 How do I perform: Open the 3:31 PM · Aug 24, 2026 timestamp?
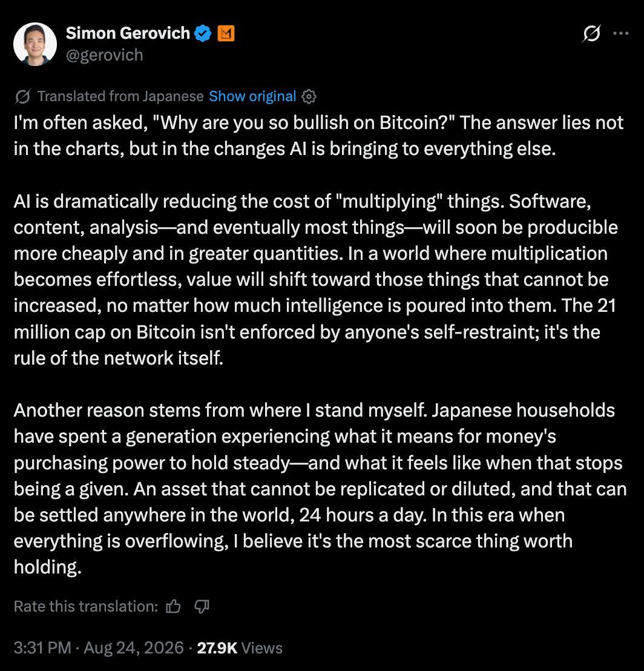[99, 647]
